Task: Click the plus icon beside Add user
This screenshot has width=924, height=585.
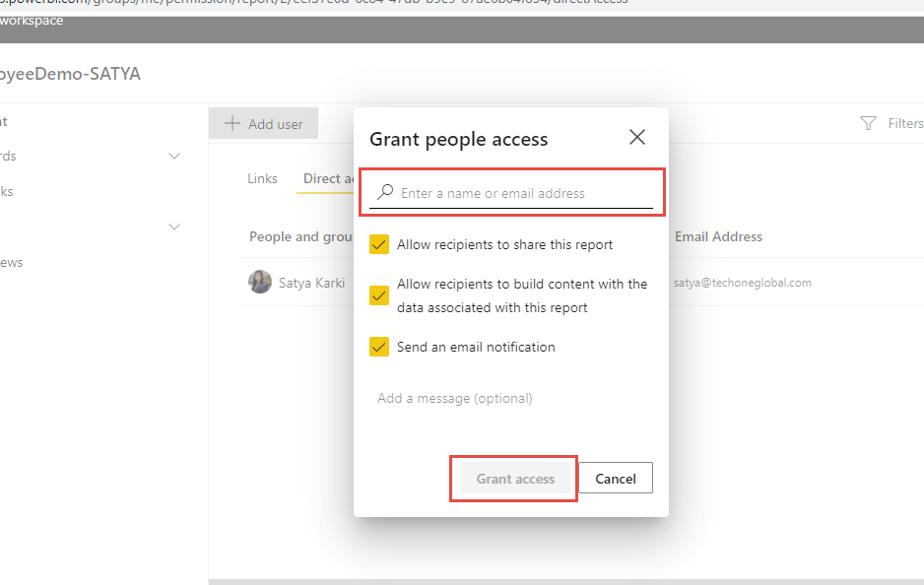Action: (232, 124)
